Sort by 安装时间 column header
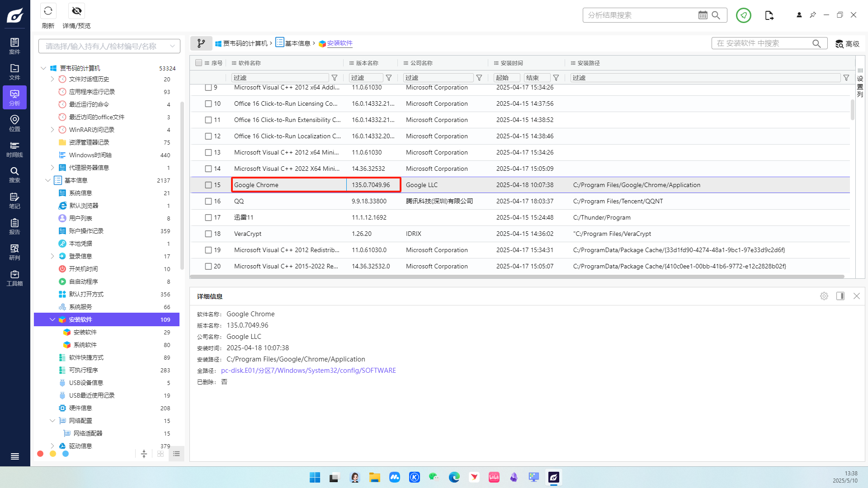 click(x=512, y=63)
